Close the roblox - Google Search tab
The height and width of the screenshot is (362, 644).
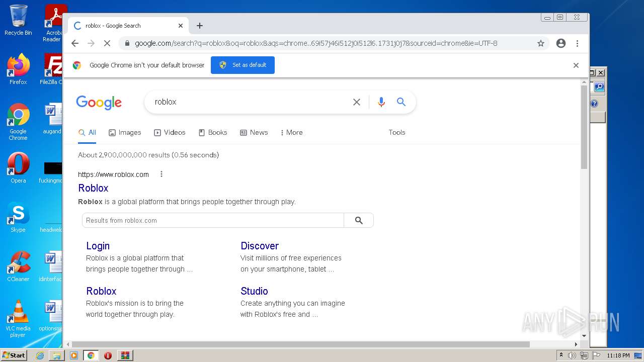pyautogui.click(x=181, y=26)
